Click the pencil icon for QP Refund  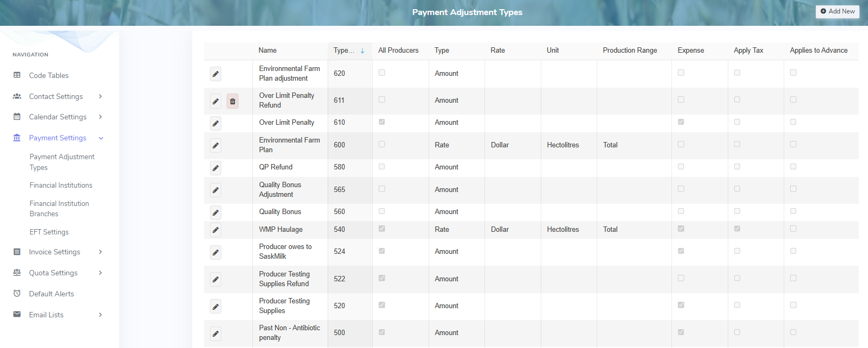[215, 168]
